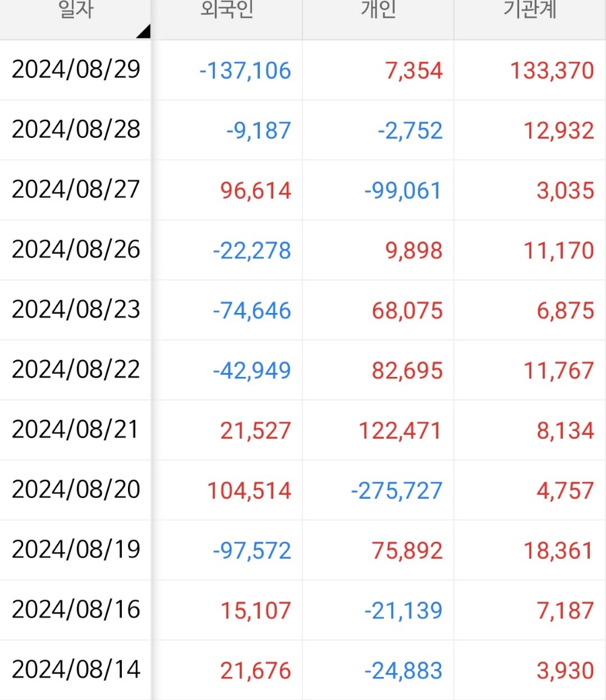Click the foreign value -137,106
The image size is (606, 700).
point(245,71)
